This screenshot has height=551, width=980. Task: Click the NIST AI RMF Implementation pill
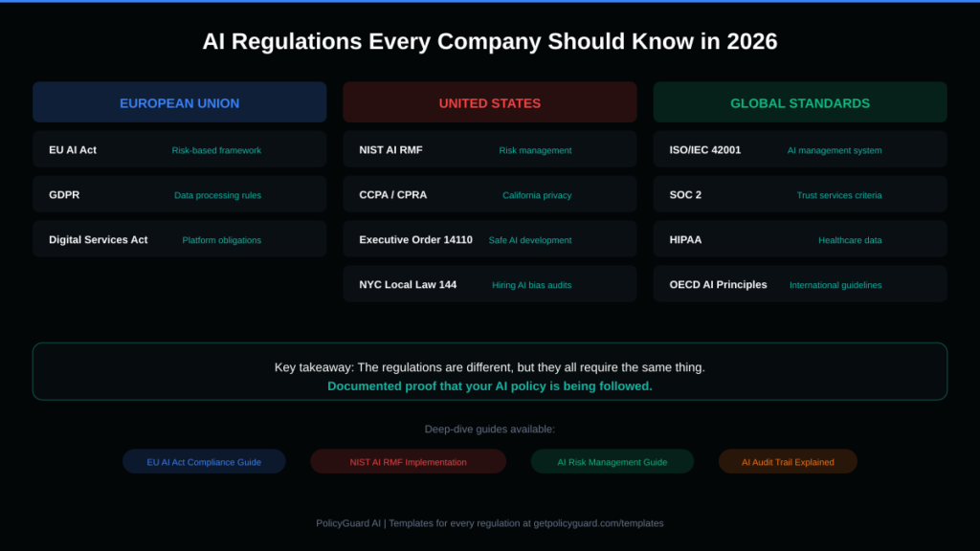[x=408, y=461]
